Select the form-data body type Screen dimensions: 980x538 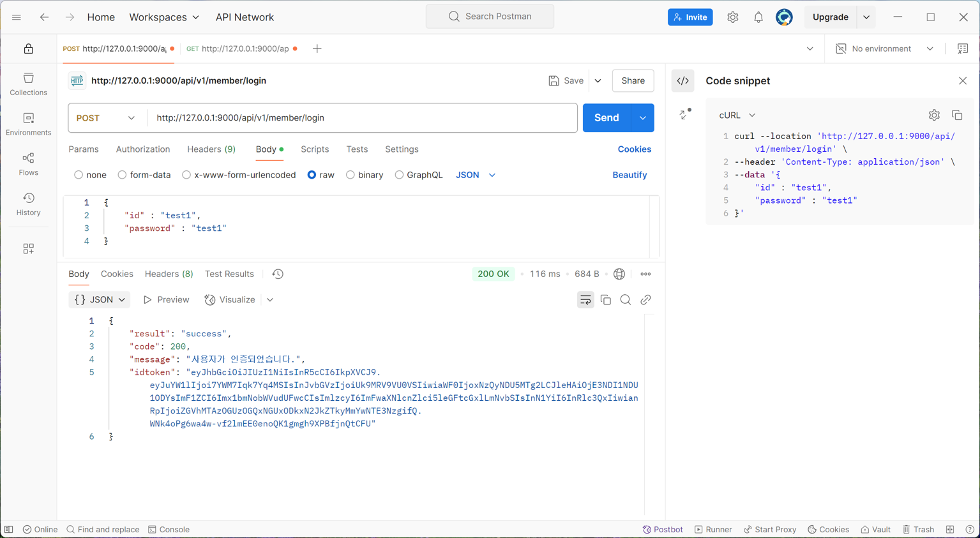coord(122,175)
